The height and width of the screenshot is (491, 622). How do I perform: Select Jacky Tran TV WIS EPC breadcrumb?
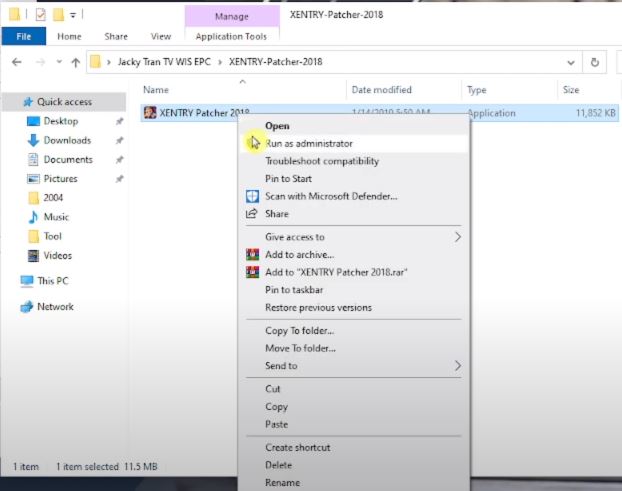[164, 62]
